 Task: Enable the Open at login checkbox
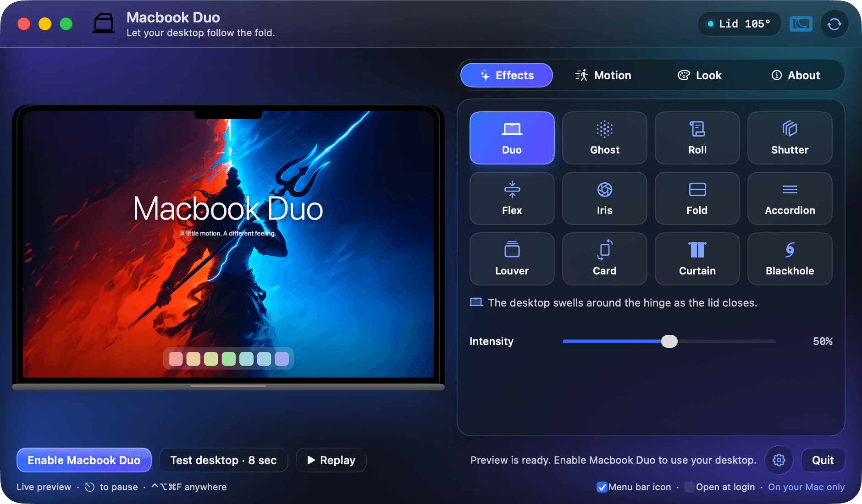point(689,487)
